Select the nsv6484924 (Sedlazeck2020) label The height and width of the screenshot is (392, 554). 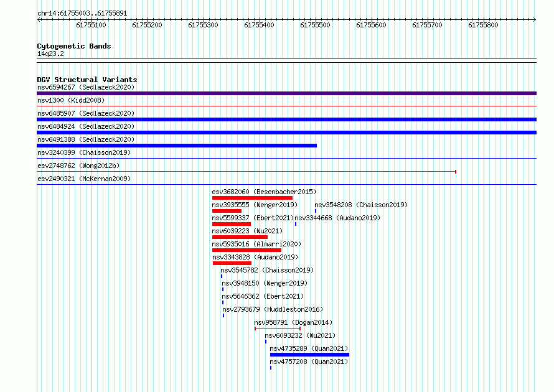point(86,126)
